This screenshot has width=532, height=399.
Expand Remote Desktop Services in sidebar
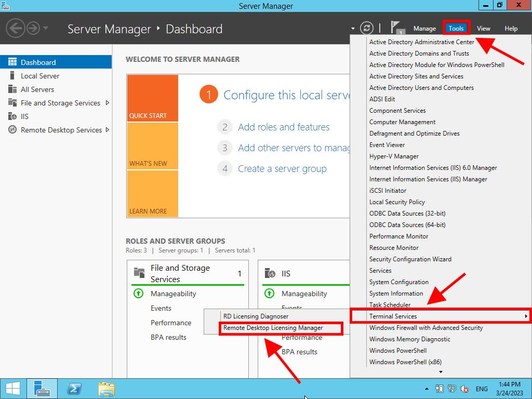coord(108,129)
